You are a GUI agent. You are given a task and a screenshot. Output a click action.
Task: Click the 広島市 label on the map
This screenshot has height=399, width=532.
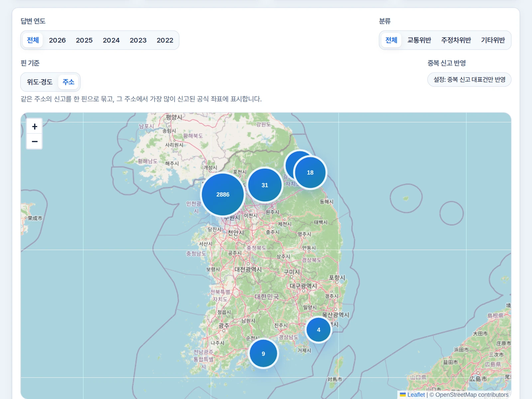pyautogui.click(x=478, y=379)
